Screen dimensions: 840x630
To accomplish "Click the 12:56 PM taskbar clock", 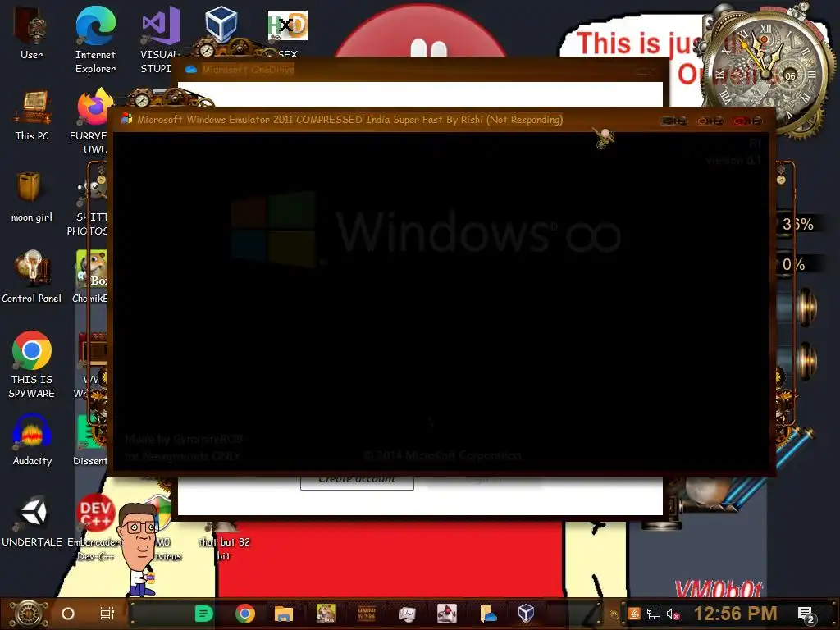I will click(x=736, y=614).
